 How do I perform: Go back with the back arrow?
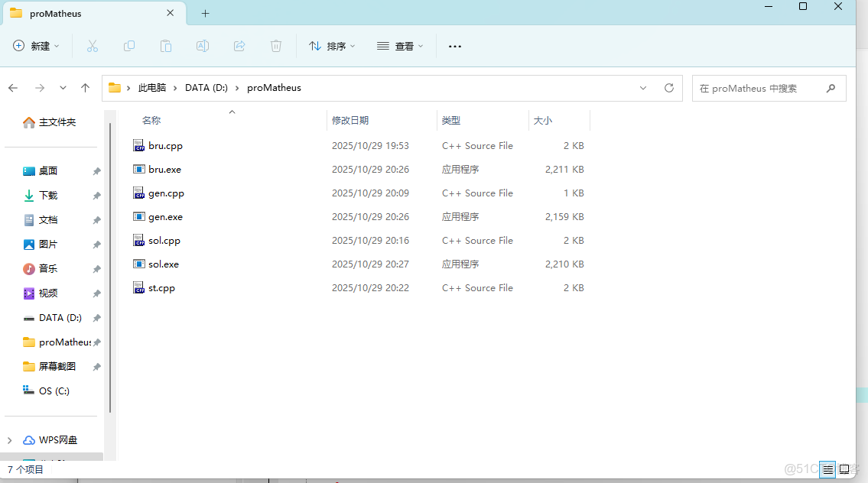(x=12, y=88)
